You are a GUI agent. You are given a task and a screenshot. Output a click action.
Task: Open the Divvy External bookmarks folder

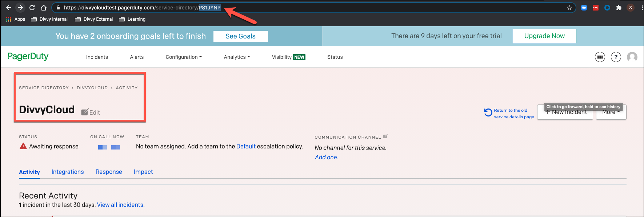[94, 19]
